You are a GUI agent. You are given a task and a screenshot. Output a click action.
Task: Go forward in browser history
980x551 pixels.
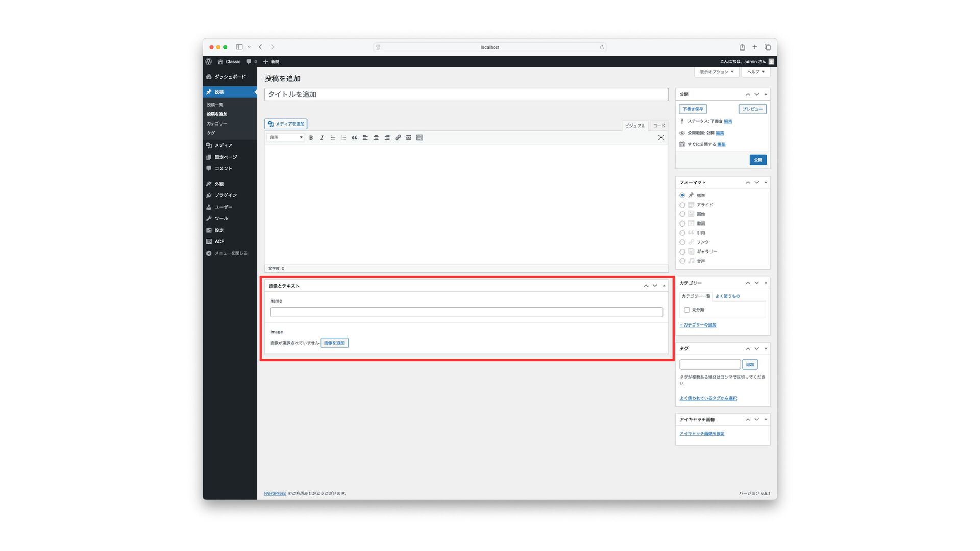[x=273, y=47]
